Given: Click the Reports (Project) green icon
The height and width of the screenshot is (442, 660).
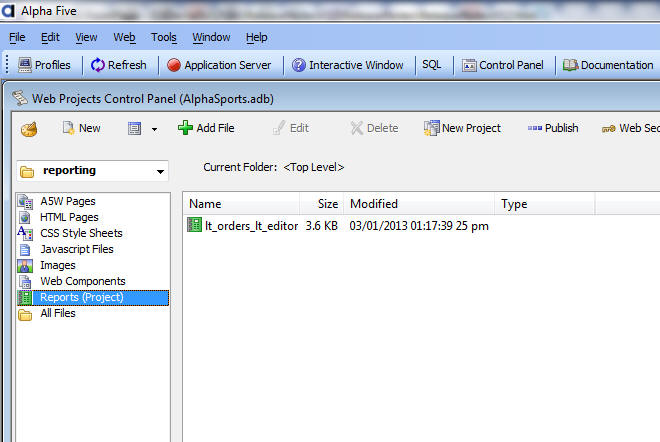Looking at the screenshot, I should coord(25,298).
